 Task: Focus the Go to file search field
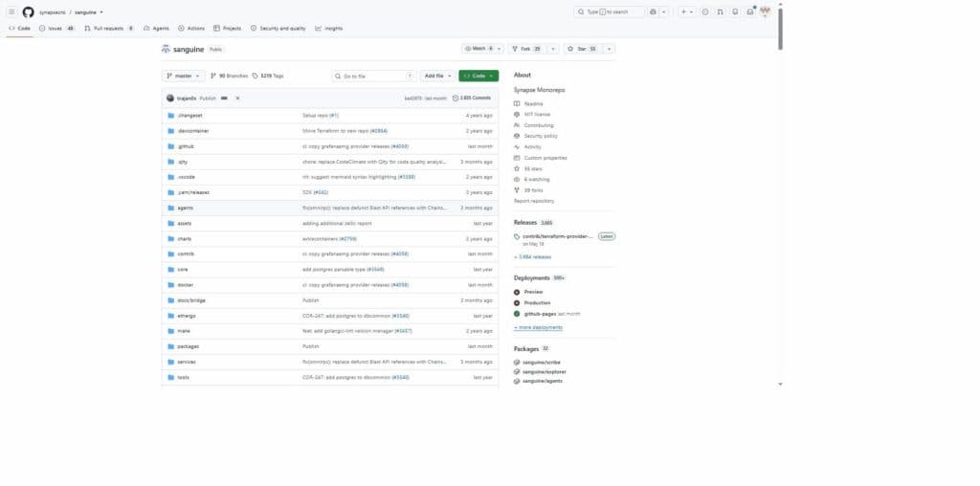point(373,76)
